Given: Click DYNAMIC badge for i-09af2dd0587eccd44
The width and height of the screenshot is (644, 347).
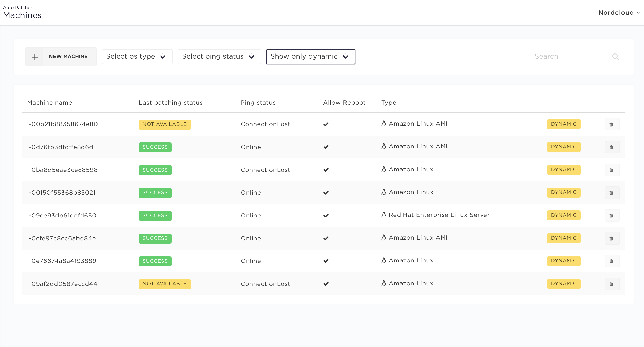Looking at the screenshot, I should (x=564, y=284).
